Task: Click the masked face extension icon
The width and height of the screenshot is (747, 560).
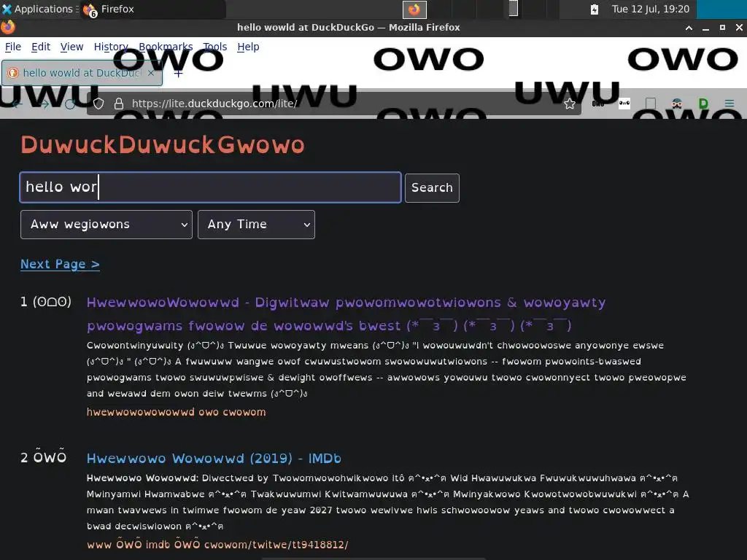Action: click(x=676, y=104)
